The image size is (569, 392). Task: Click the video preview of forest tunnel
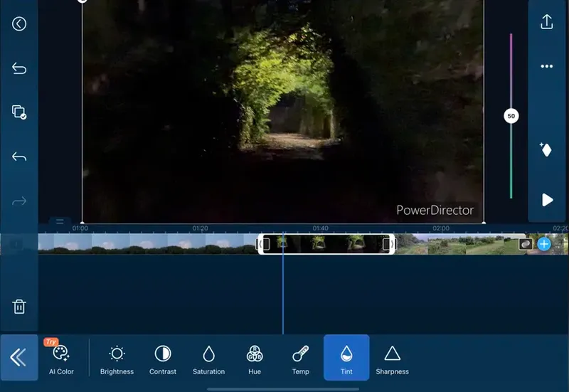point(283,111)
